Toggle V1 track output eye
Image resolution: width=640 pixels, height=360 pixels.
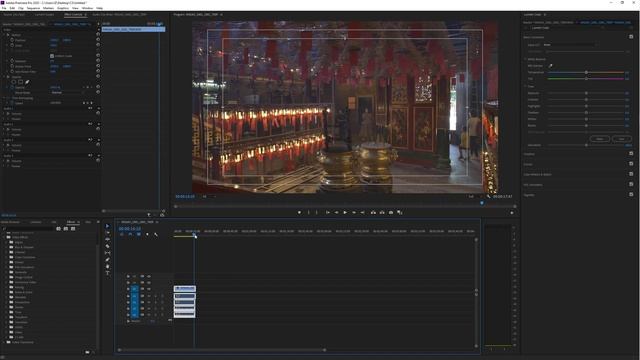coord(149,289)
